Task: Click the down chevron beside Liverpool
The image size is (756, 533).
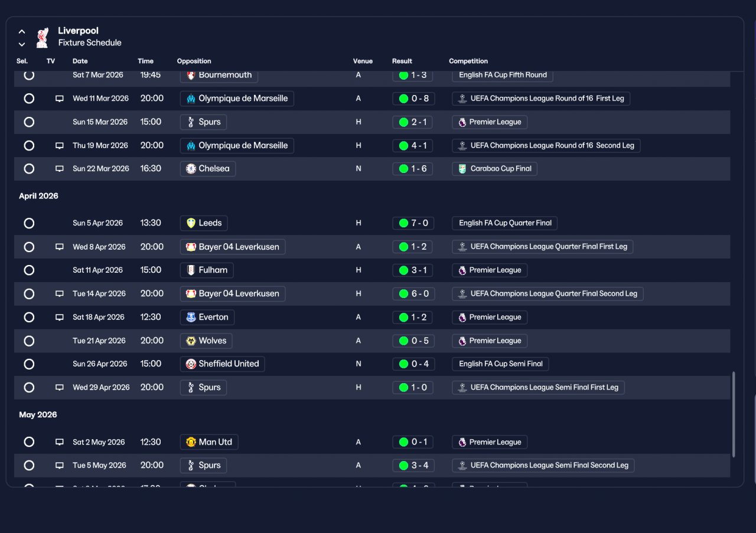Action: 22,44
